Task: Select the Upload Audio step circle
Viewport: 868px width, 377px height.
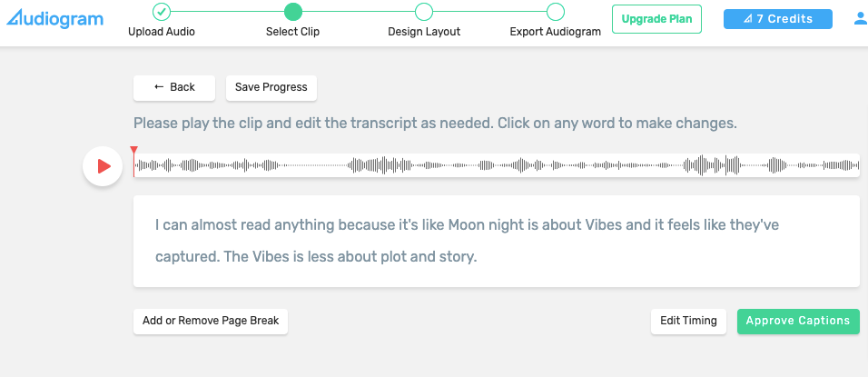Action: tap(161, 12)
